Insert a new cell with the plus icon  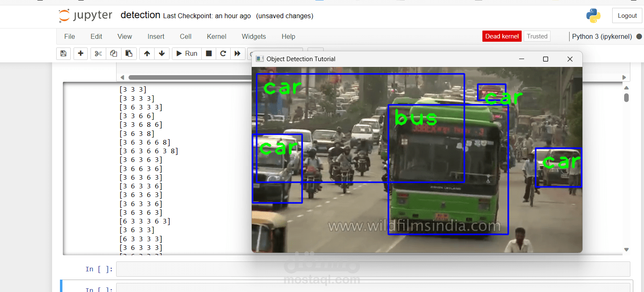pyautogui.click(x=81, y=54)
